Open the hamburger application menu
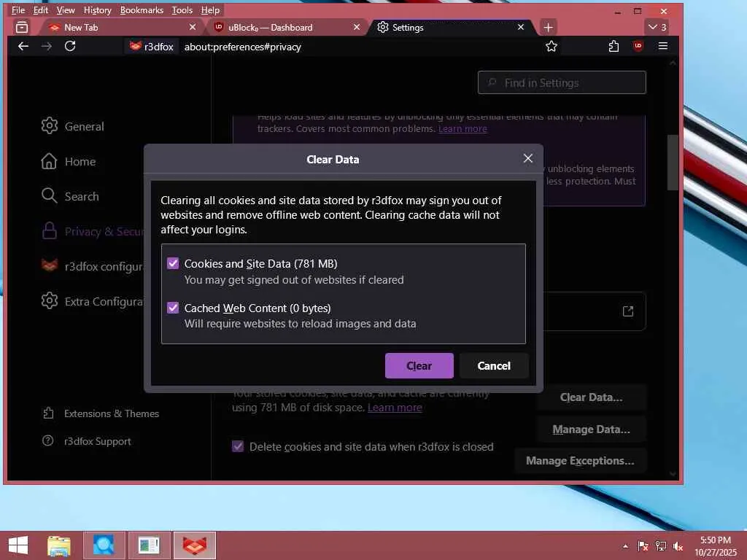This screenshot has width=747, height=560. (x=662, y=46)
